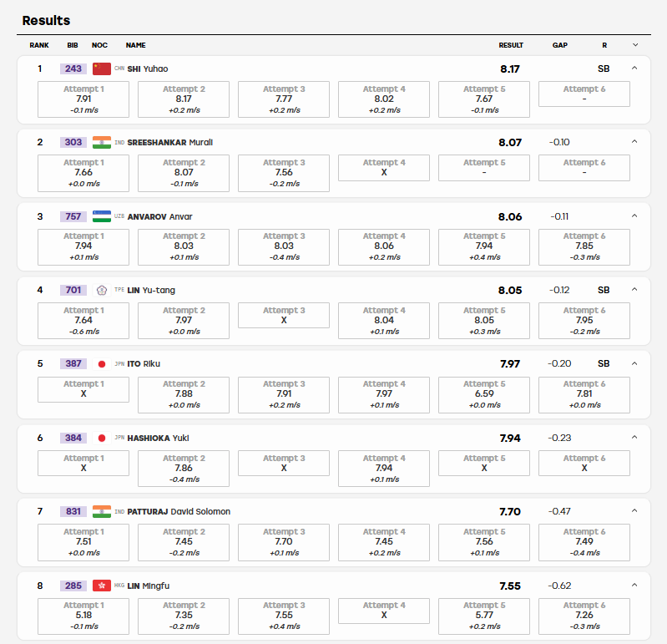Viewport: 667px width, 644px height.
Task: Click Japan flag next to ITO Riku
Action: point(102,363)
